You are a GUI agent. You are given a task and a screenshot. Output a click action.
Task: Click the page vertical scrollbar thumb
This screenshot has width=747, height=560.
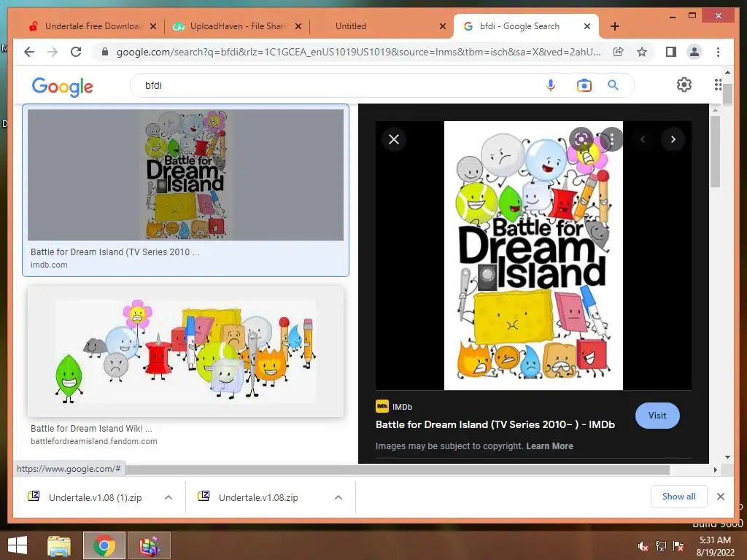click(x=727, y=96)
